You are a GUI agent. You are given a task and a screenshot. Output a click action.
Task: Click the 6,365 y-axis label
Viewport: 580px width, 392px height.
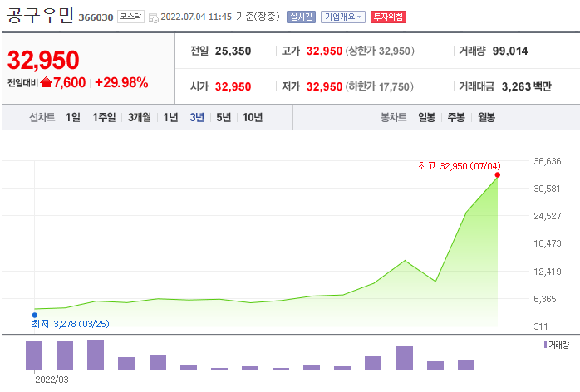tap(545, 299)
